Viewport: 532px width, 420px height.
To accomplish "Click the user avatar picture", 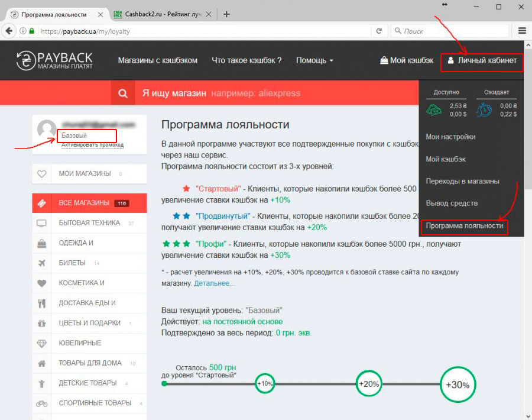I will pyautogui.click(x=47, y=130).
